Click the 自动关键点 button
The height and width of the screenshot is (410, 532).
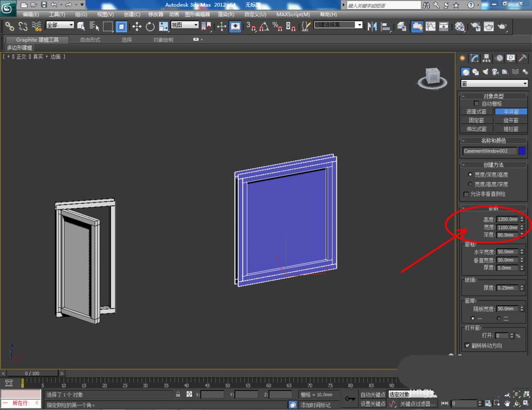[x=372, y=395]
